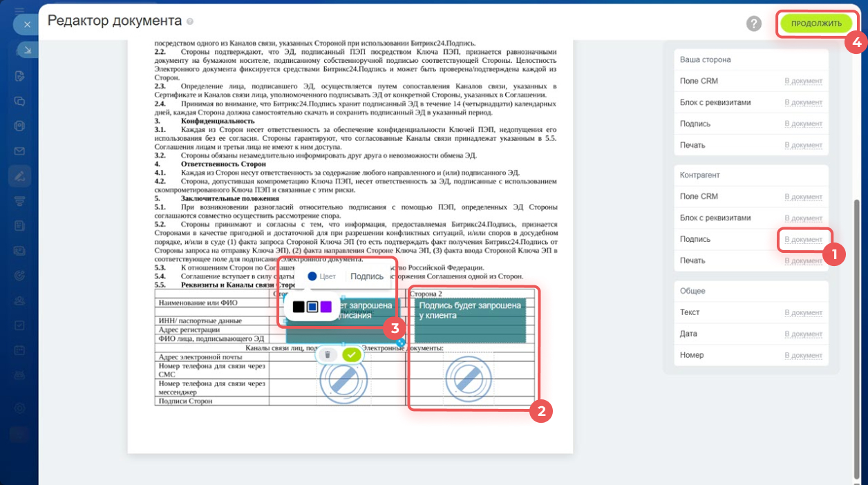
Task: Click the green Продолжить button
Action: click(816, 23)
